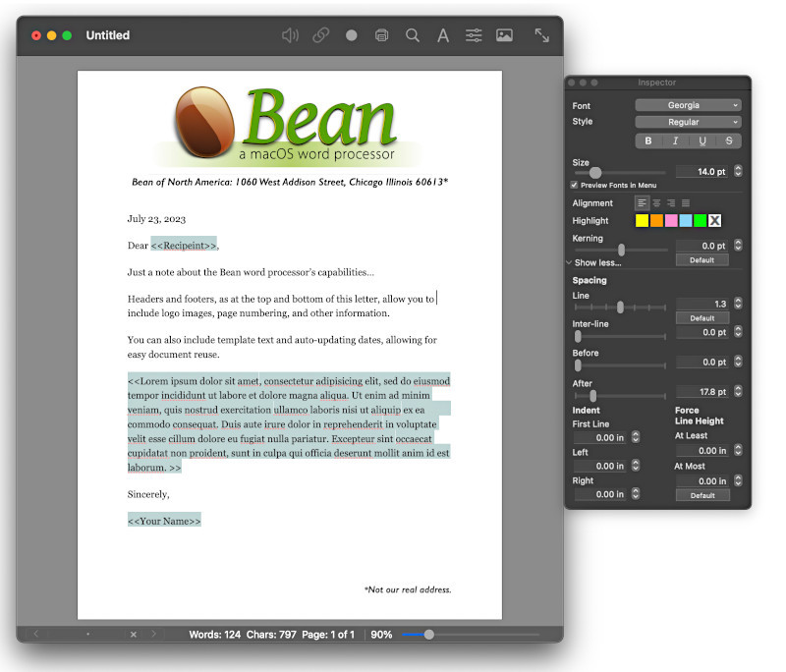Click the Line spacing slider knob
This screenshot has width=786, height=672.
pos(620,308)
